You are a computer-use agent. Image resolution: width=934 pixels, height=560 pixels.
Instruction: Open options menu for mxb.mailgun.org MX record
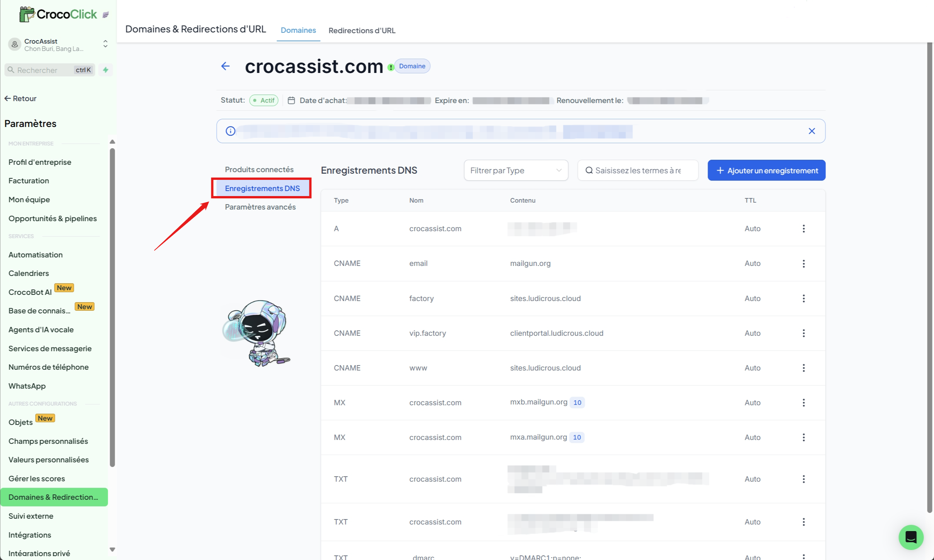(803, 403)
